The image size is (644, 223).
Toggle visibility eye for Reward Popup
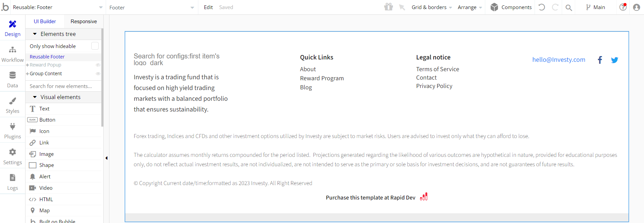98,65
